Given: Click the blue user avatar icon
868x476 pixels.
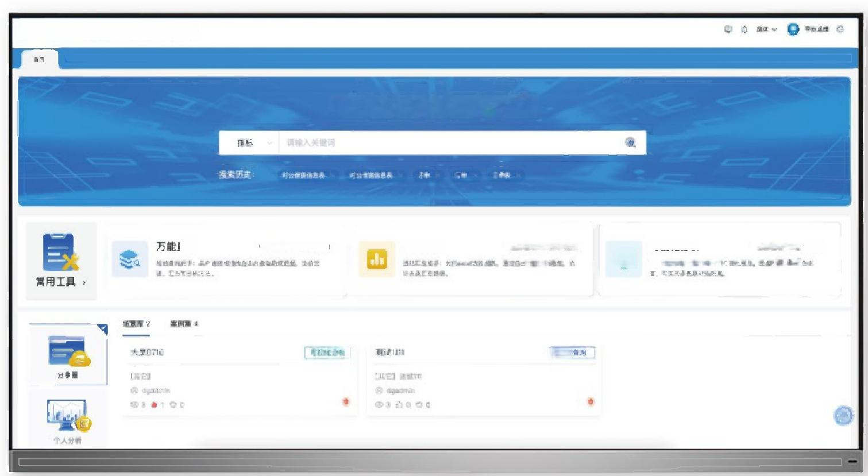Looking at the screenshot, I should [793, 30].
